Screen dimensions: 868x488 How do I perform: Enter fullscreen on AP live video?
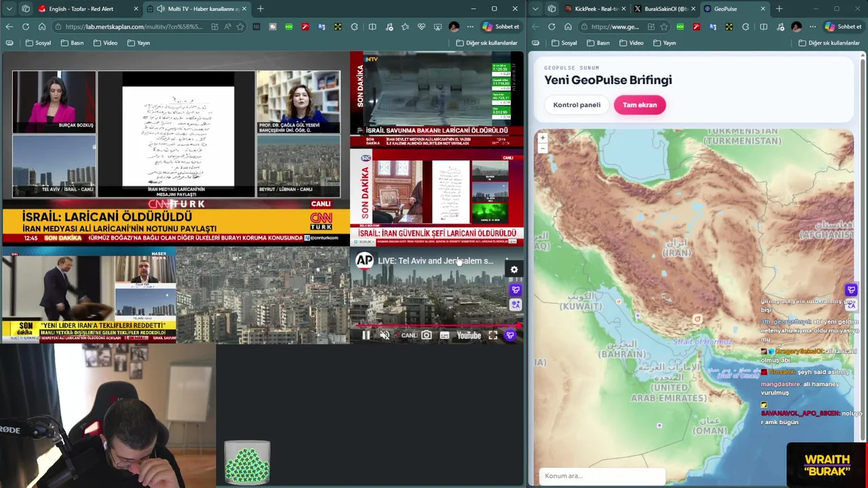click(493, 335)
